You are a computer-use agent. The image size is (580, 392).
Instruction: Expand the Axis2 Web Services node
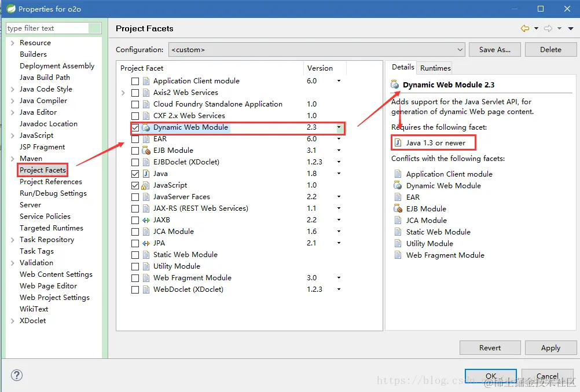click(x=123, y=93)
